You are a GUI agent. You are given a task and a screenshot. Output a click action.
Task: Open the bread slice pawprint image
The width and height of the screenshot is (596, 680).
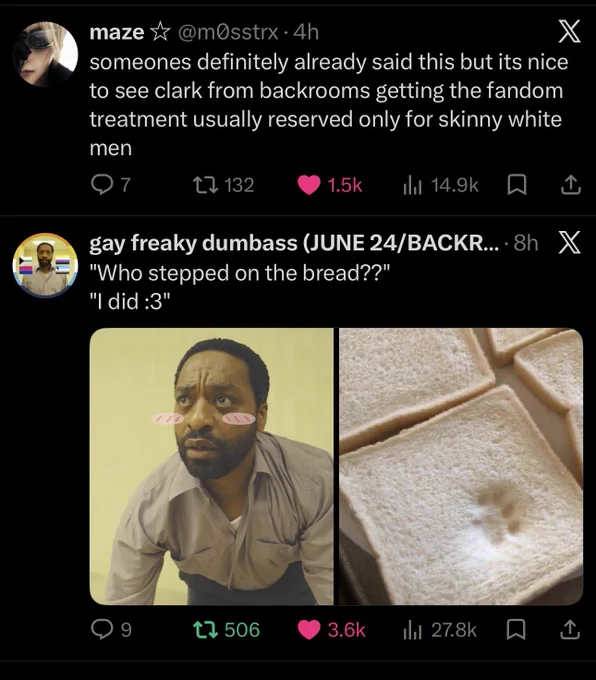pyautogui.click(x=461, y=466)
